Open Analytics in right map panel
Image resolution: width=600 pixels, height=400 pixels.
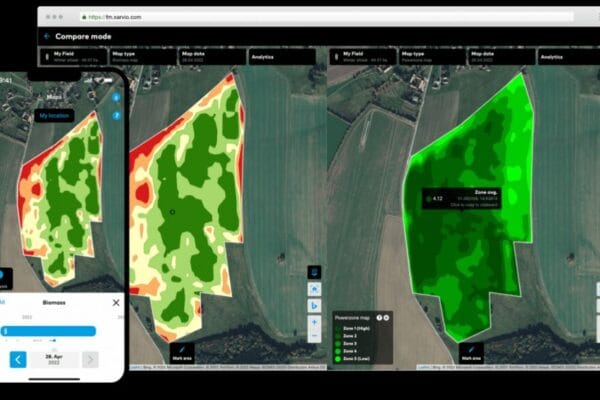[x=569, y=57]
